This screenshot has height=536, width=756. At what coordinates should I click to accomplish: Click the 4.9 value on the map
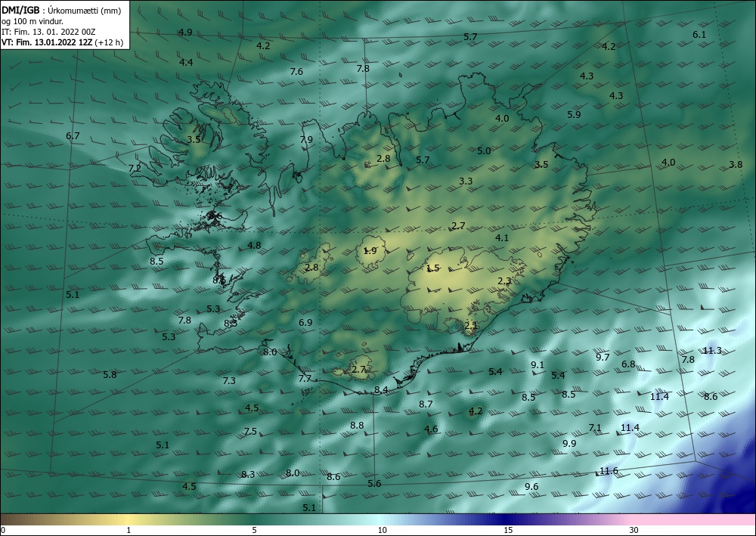(185, 33)
